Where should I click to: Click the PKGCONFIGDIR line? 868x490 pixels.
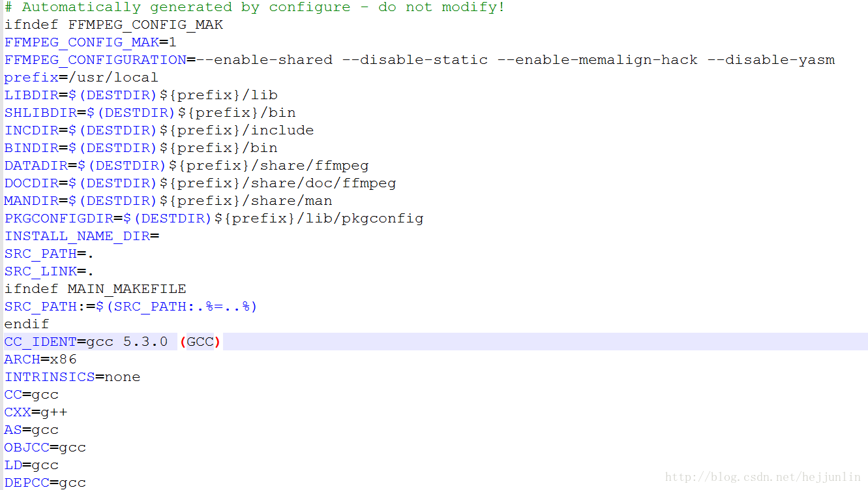tap(214, 219)
